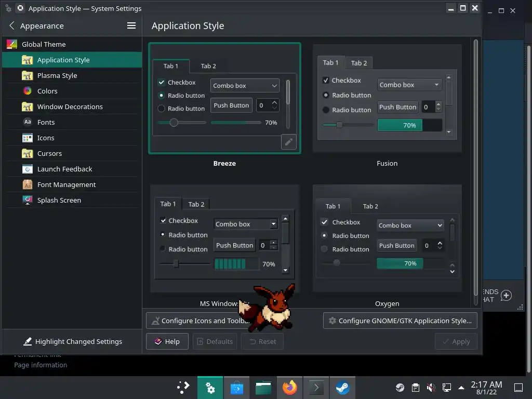532x399 pixels.
Task: Click muted volume tray icon
Action: [431, 388]
